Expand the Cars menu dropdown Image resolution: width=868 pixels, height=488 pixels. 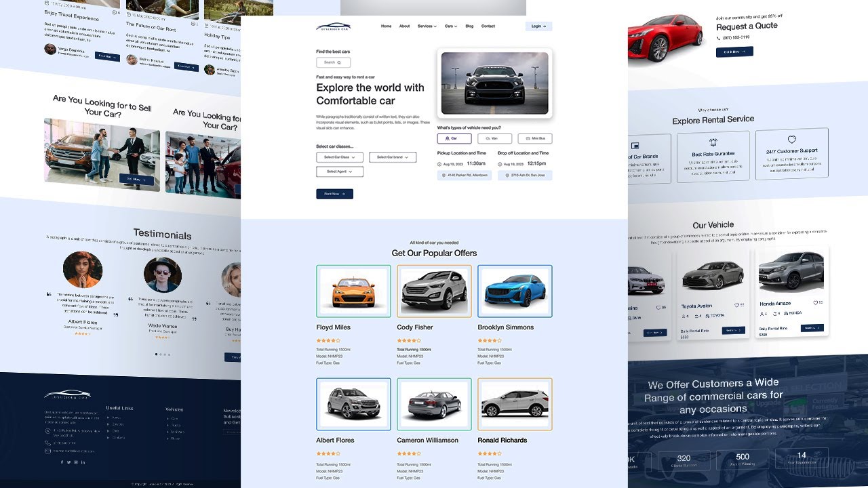(x=451, y=26)
